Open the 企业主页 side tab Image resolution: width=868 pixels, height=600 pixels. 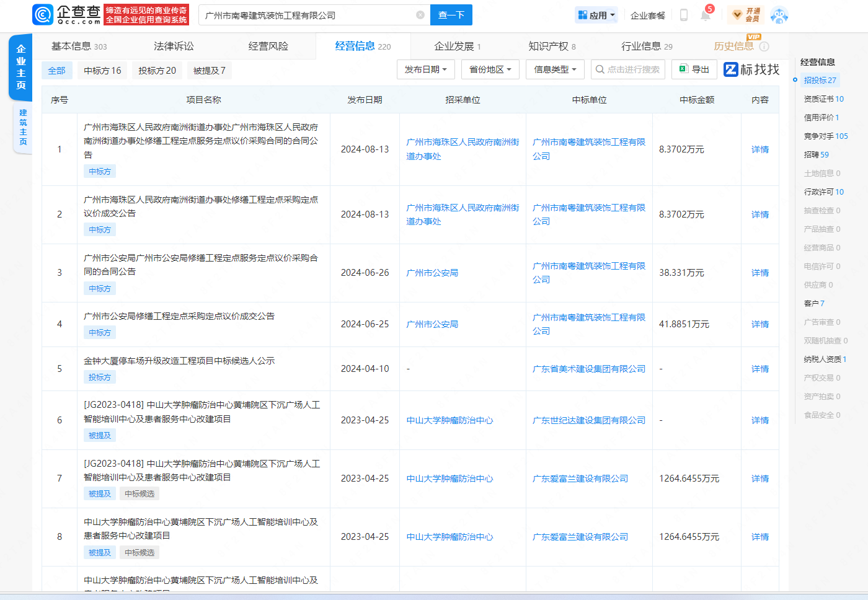[x=21, y=67]
